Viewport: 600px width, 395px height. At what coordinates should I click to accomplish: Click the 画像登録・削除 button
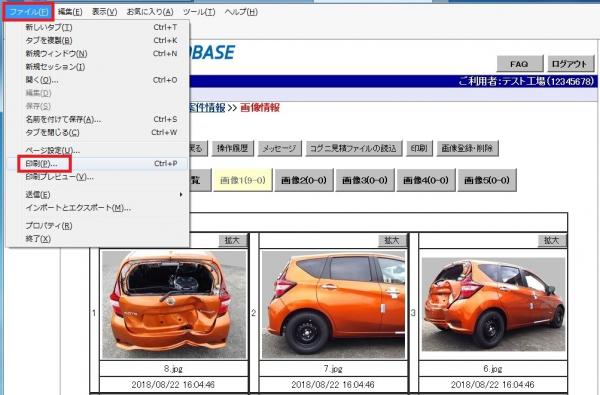(467, 148)
